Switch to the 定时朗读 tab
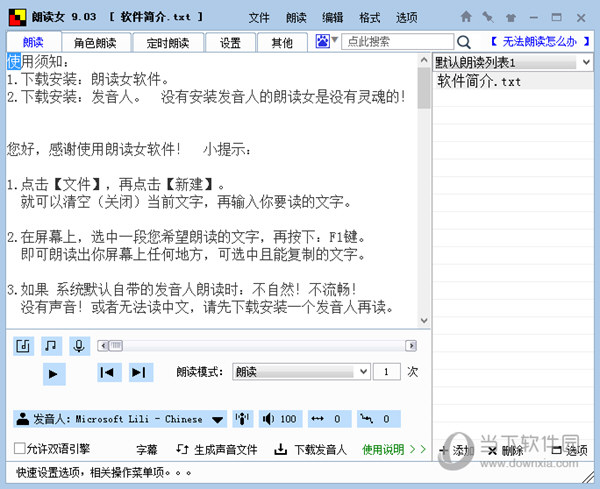 pos(168,42)
